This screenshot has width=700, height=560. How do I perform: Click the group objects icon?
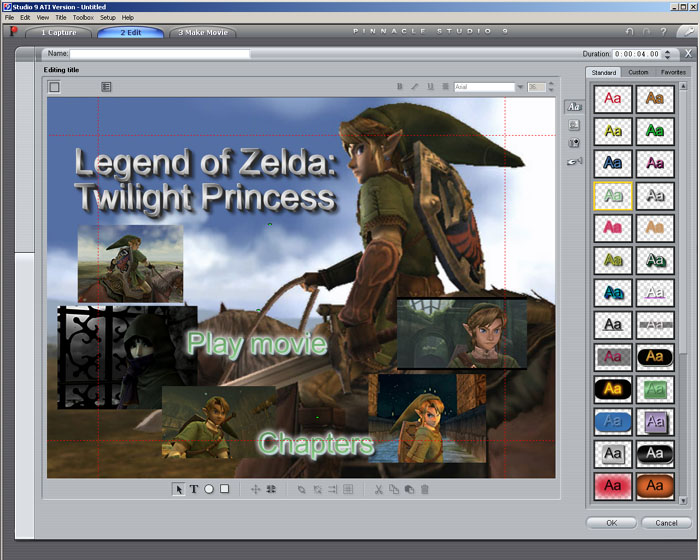click(302, 489)
